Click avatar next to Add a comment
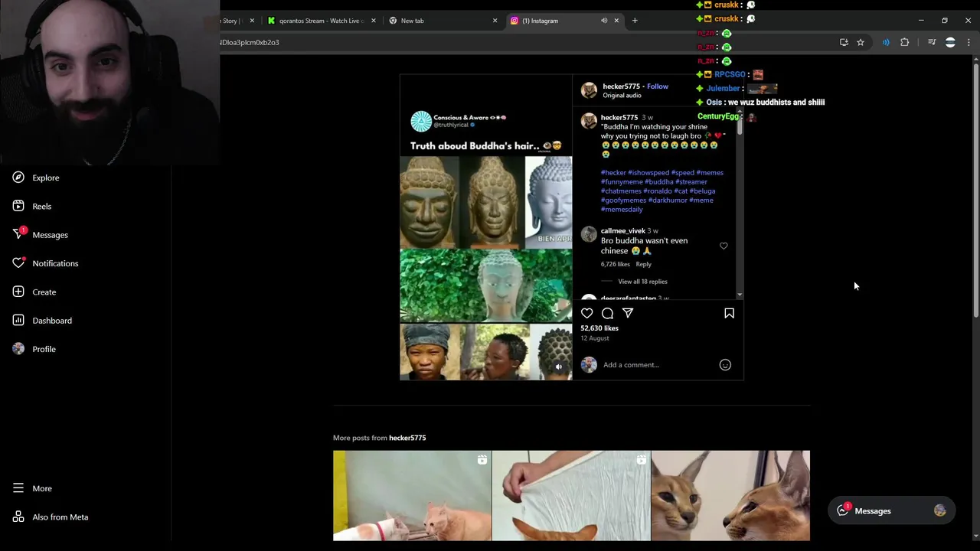Viewport: 980px width, 551px height. [589, 365]
